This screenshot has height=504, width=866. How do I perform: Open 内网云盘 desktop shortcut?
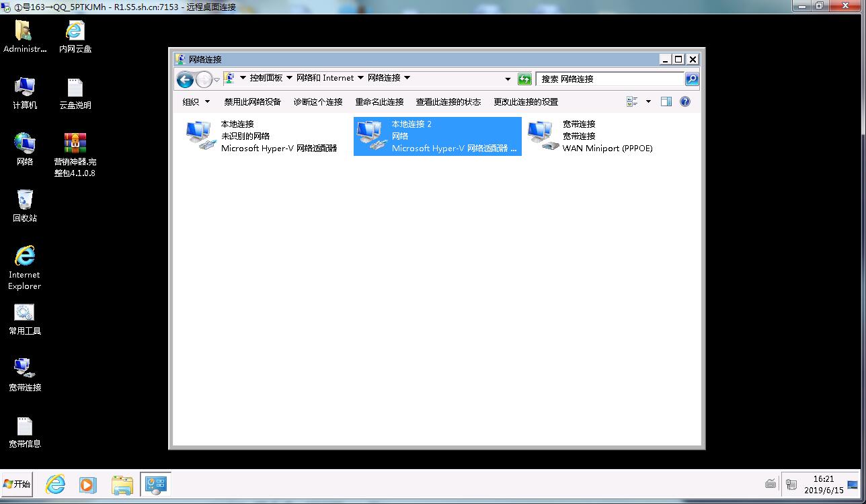pos(75,36)
